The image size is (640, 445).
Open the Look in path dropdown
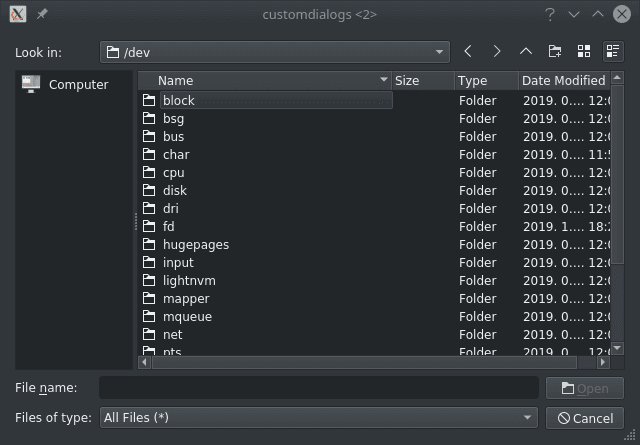(x=441, y=52)
